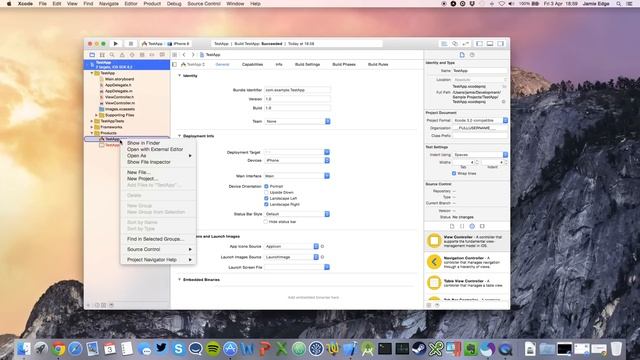Viewport: 640px width, 360px height.
Task: Show the File inspector
Action: point(462,55)
